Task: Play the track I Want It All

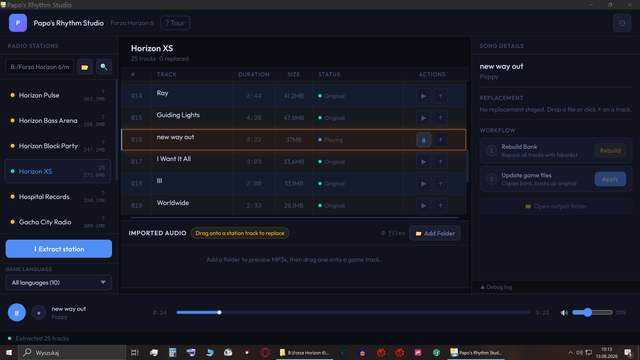Action: click(x=423, y=162)
